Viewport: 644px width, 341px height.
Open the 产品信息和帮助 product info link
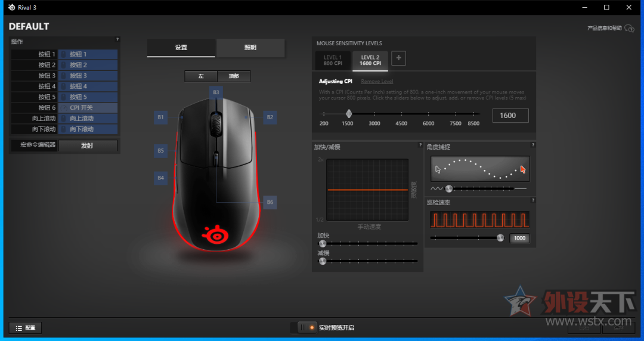click(605, 29)
